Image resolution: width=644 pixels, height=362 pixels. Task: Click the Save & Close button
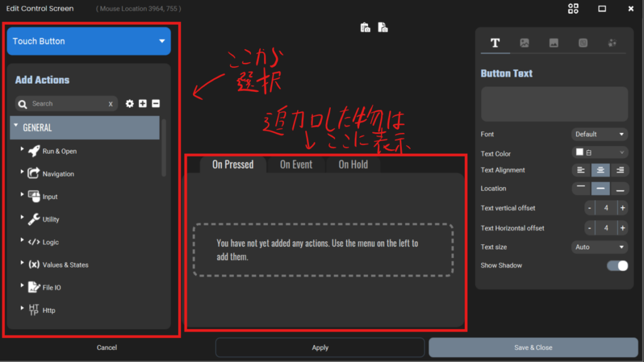click(x=533, y=348)
